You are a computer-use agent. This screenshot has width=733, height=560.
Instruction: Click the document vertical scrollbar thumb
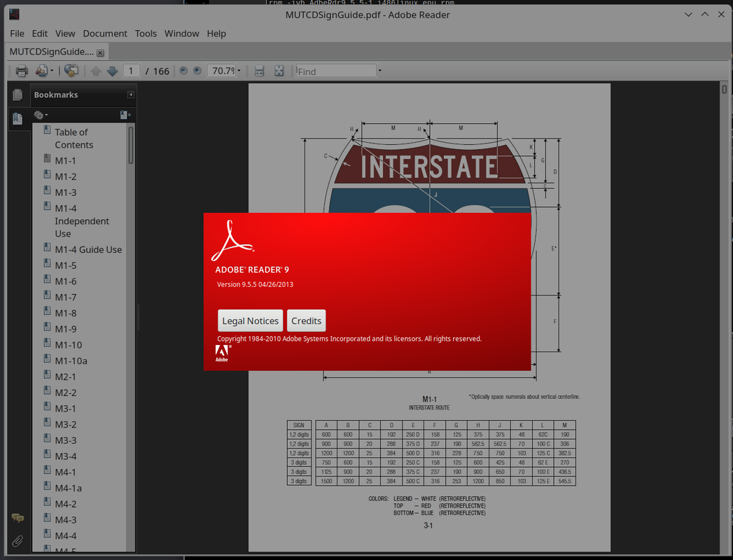(x=724, y=89)
